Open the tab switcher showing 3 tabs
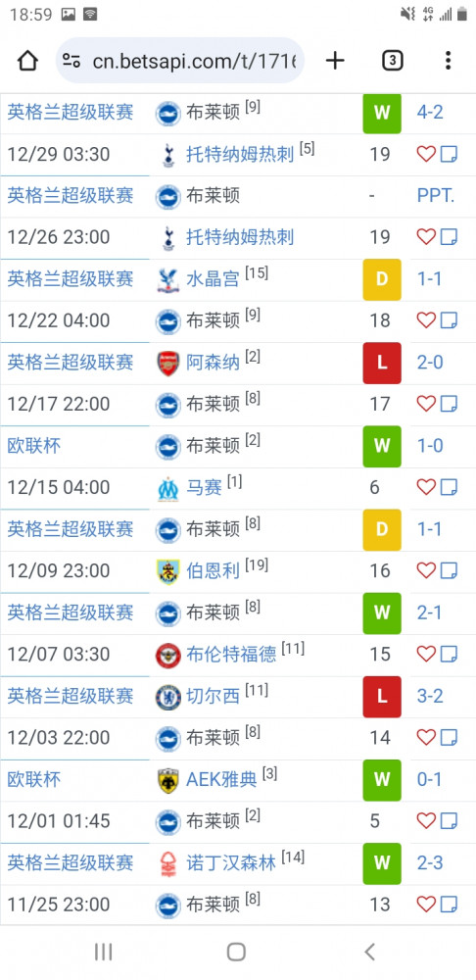The width and height of the screenshot is (476, 980). click(392, 61)
